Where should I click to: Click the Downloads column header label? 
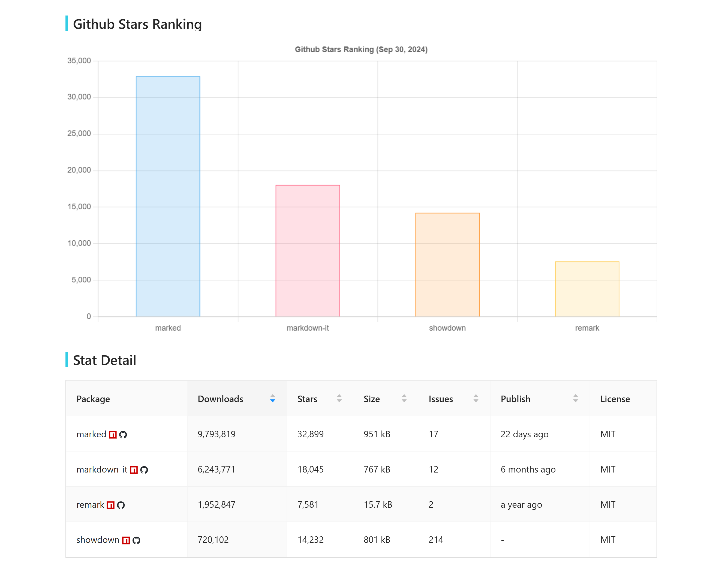(221, 399)
